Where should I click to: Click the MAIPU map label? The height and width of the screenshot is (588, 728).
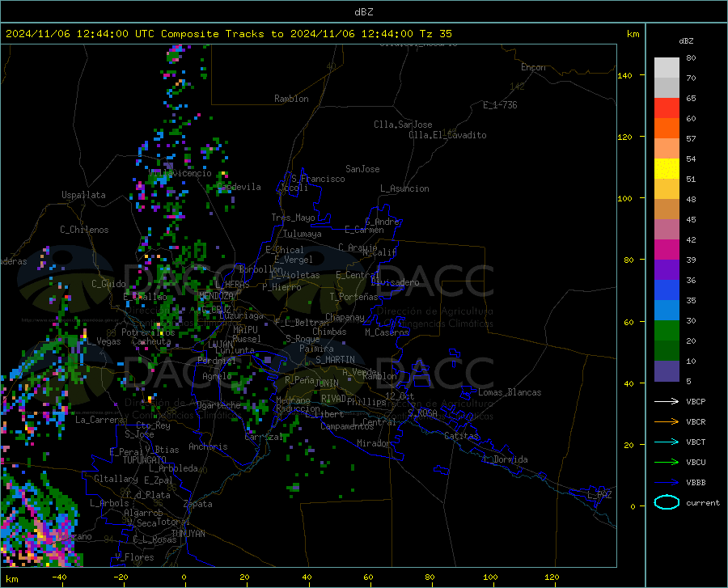245,329
